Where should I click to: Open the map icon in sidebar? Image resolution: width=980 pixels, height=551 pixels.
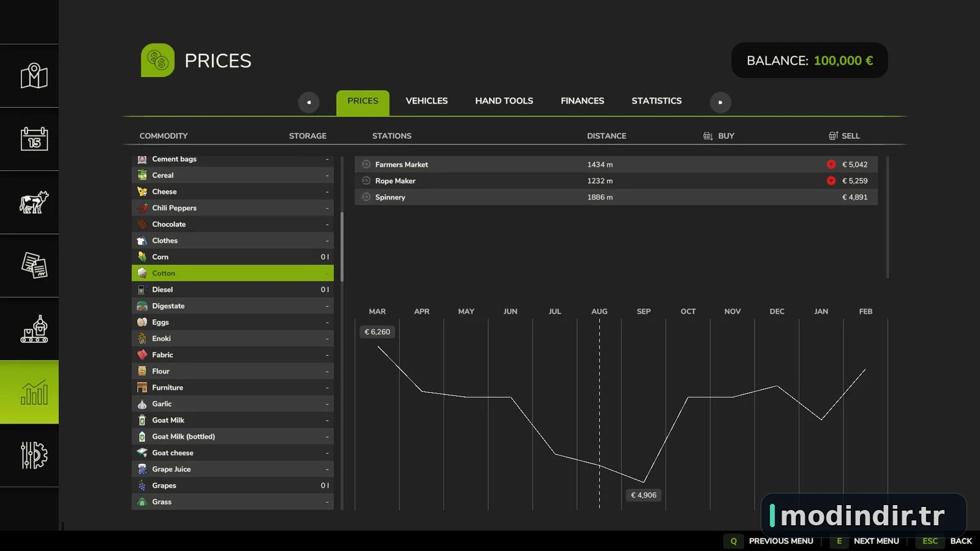point(34,76)
